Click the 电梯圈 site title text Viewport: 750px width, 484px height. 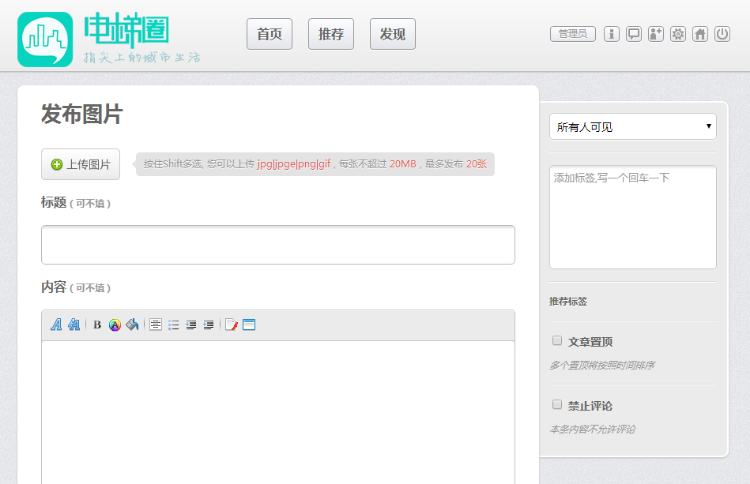tap(127, 31)
